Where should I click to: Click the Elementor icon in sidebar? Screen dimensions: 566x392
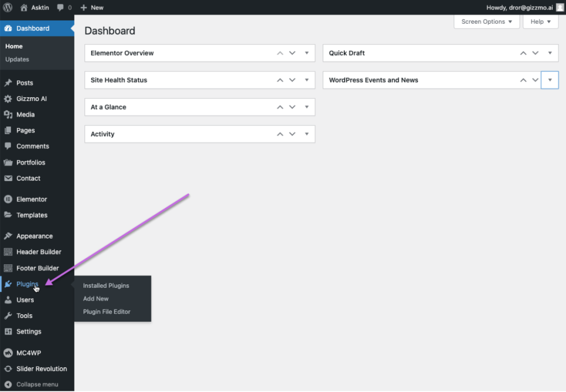[x=8, y=199]
